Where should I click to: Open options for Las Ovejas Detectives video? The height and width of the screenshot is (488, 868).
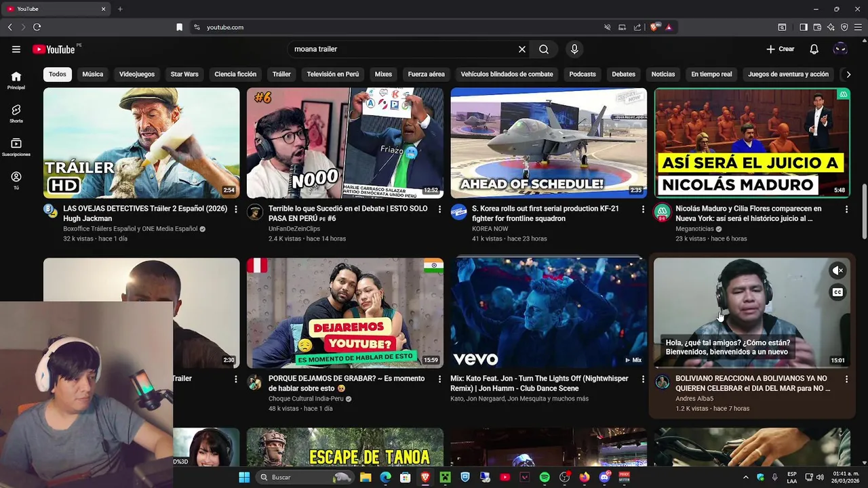tap(236, 209)
